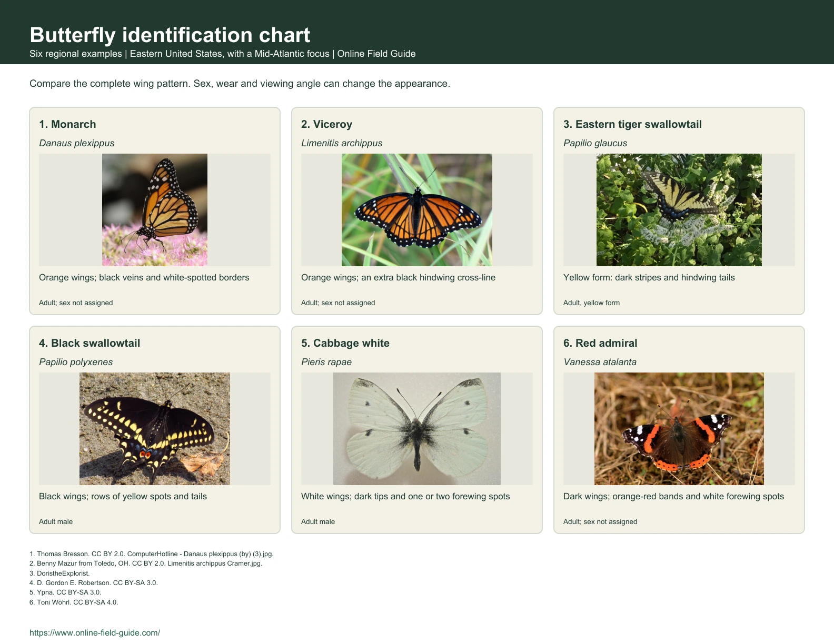Click the Black swallowtail photo
834x644 pixels.
(155, 429)
